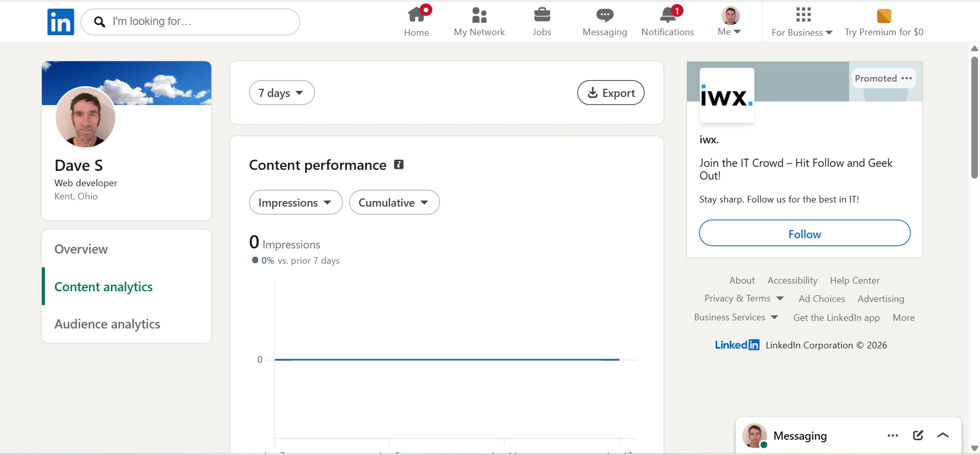This screenshot has width=980, height=455.
Task: Compose a new message icon
Action: point(918,435)
